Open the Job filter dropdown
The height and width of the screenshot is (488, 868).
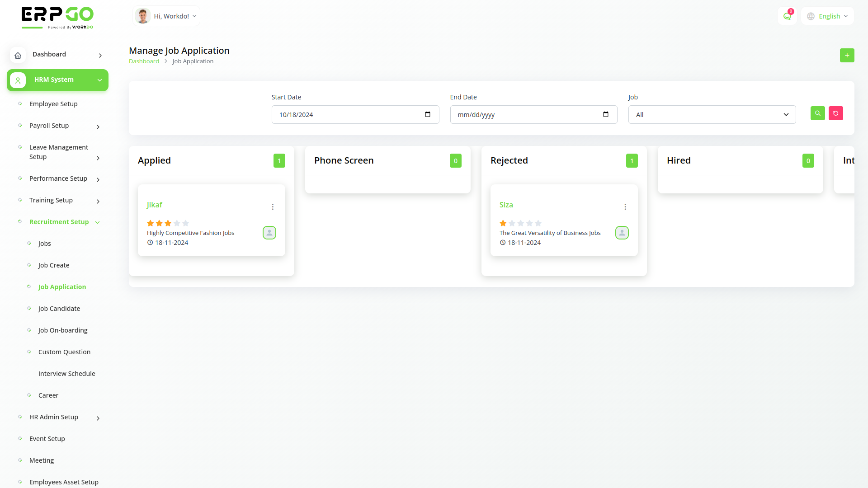point(711,114)
